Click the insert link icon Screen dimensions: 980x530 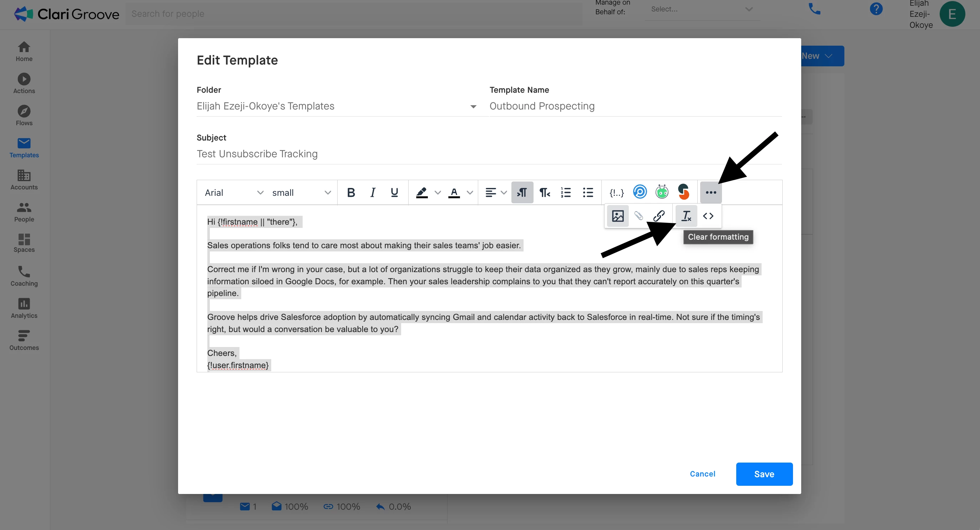(658, 216)
